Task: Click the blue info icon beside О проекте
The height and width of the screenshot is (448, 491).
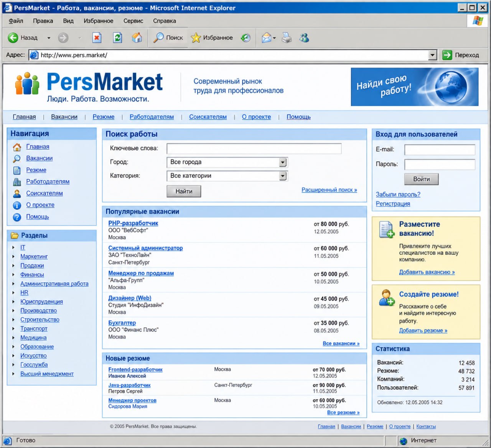Action: click(x=17, y=205)
